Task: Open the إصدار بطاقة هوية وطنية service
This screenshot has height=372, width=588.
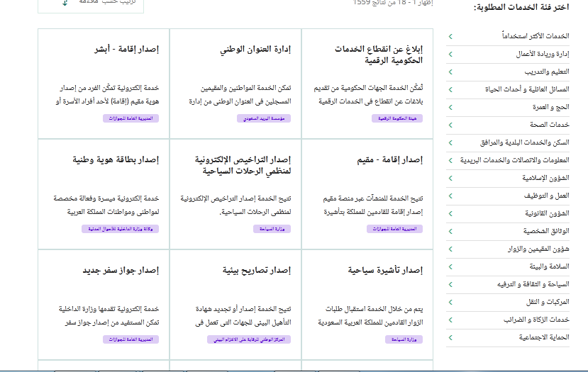Action: pos(116,160)
